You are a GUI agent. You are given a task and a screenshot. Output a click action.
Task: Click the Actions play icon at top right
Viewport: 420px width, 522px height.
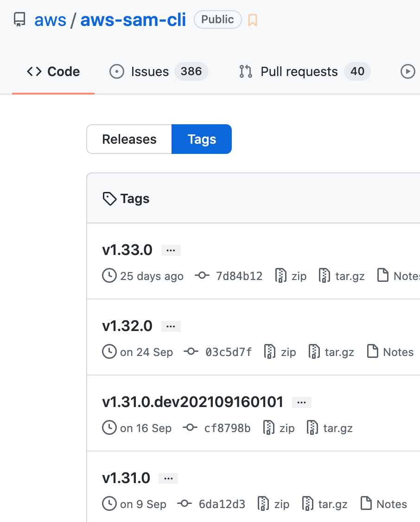click(408, 71)
